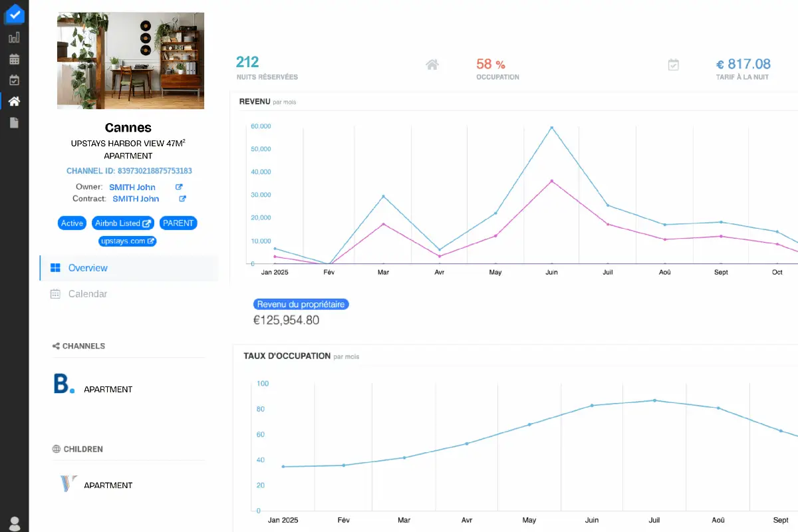Click the home properties icon in dark sidebar
The width and height of the screenshot is (798, 532).
(x=14, y=101)
